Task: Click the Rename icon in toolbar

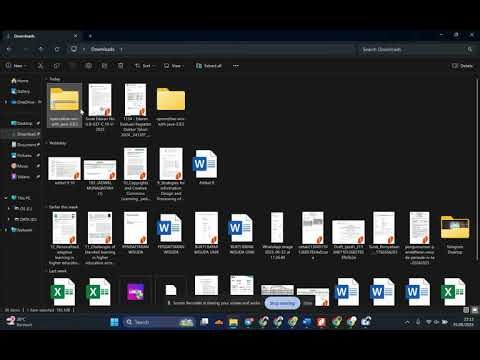Action: pyautogui.click(x=88, y=66)
